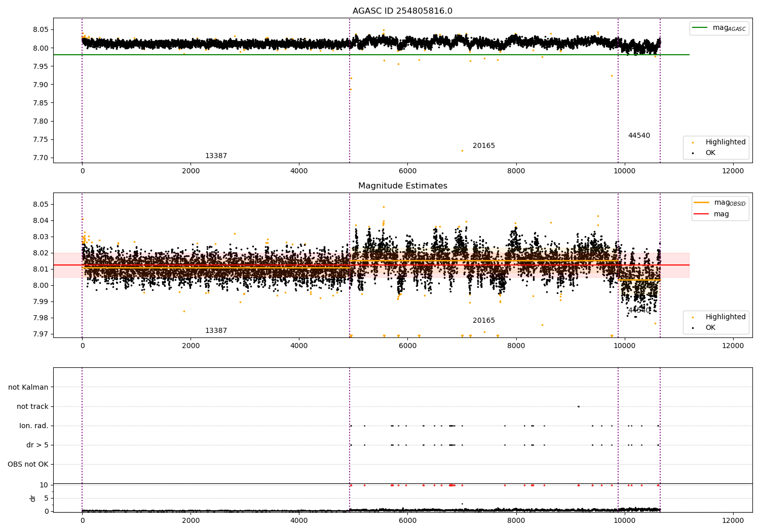Click the 'not Kalman' axis label
Screen dimensions: 760x532
pos(28,387)
